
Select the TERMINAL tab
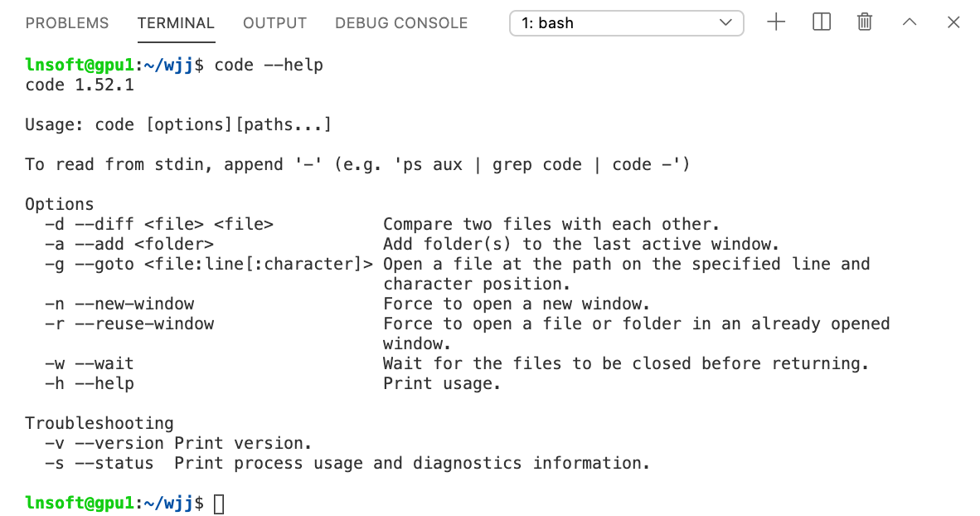click(176, 23)
